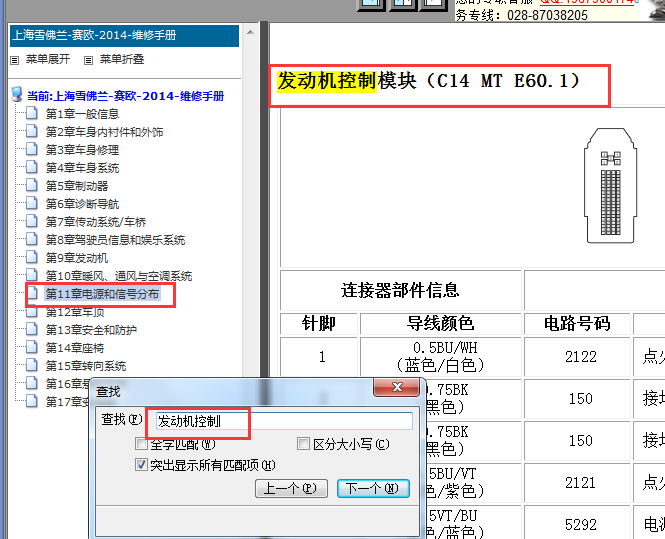Click the 查找 search text field
This screenshot has height=539, width=665.
tap(284, 421)
